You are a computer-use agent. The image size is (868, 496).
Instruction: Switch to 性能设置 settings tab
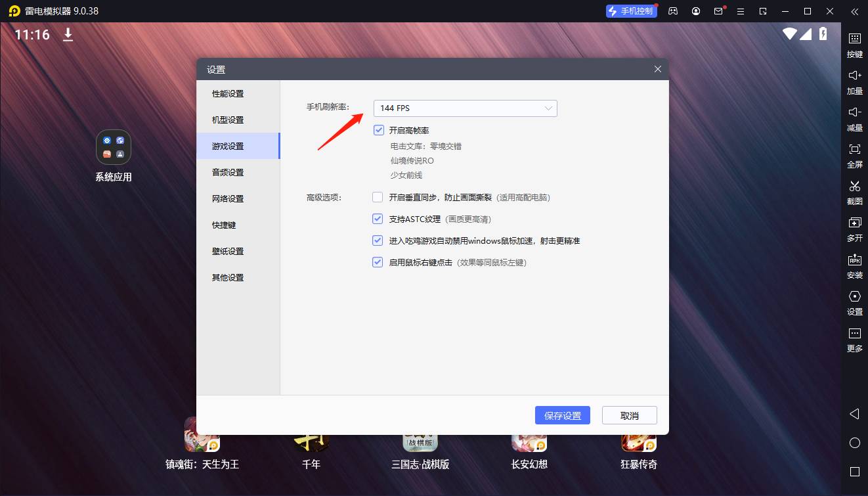[x=228, y=93]
